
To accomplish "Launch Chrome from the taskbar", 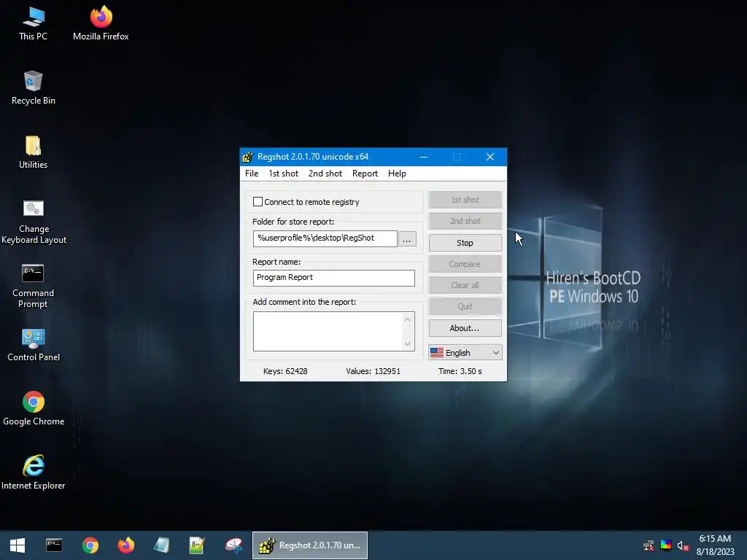I will [x=90, y=545].
